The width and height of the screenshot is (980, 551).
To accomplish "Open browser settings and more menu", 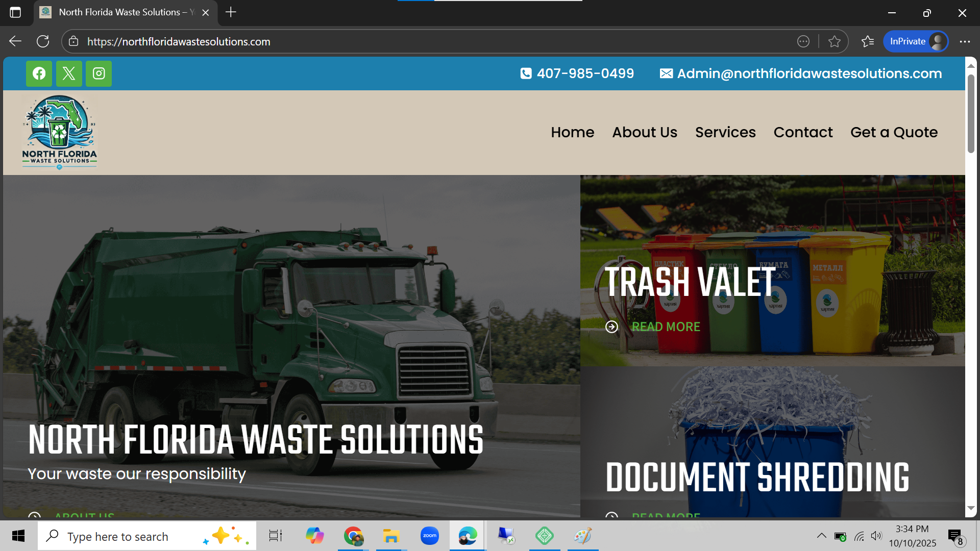I will click(964, 41).
